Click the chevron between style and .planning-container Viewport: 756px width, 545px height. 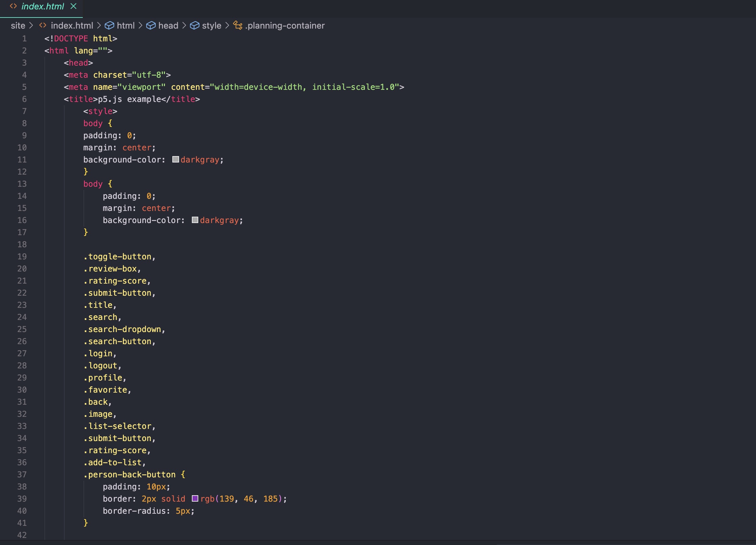pyautogui.click(x=228, y=25)
